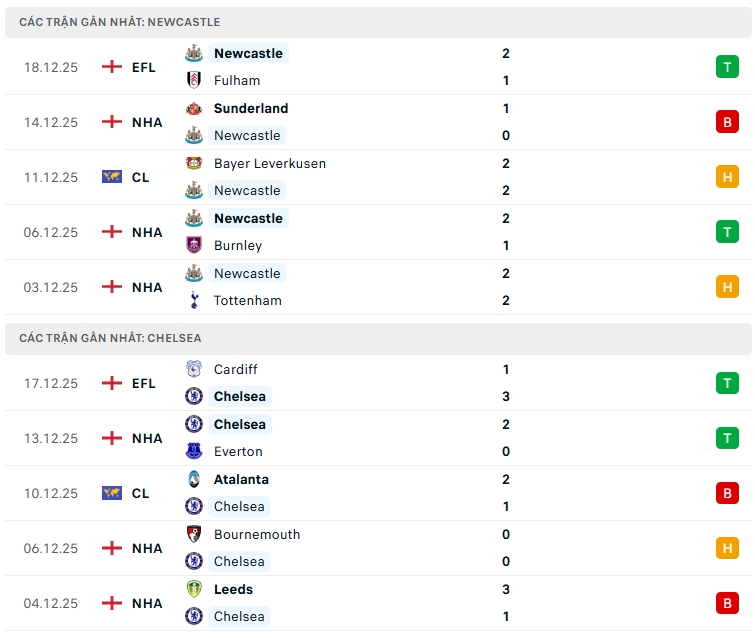Click the Bournemouth club crest icon
This screenshot has height=638, width=755.
coord(194,535)
